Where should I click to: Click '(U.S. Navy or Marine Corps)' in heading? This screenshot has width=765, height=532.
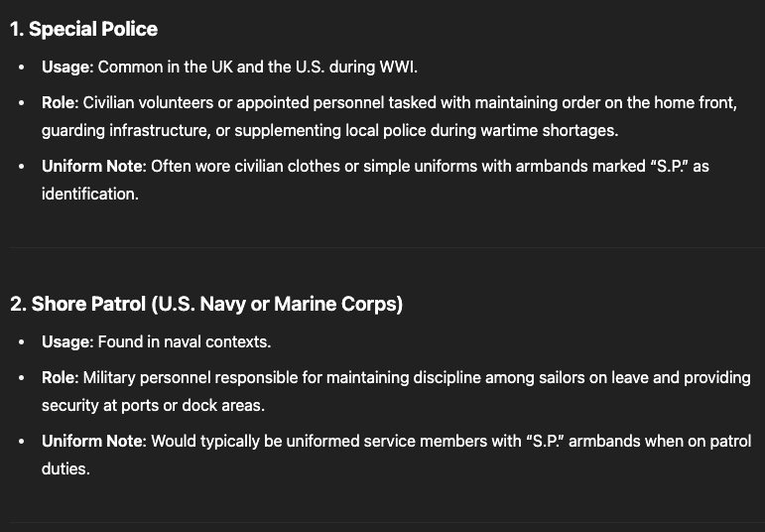pyautogui.click(x=277, y=304)
